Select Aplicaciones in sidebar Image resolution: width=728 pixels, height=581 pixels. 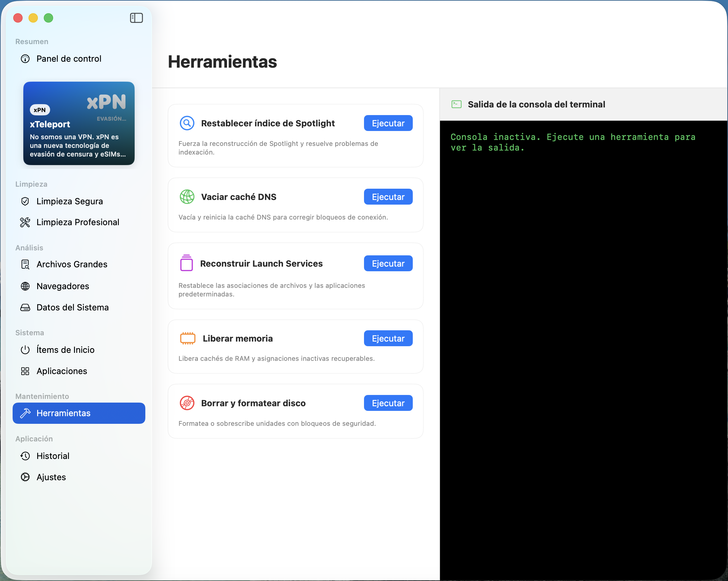pos(79,371)
